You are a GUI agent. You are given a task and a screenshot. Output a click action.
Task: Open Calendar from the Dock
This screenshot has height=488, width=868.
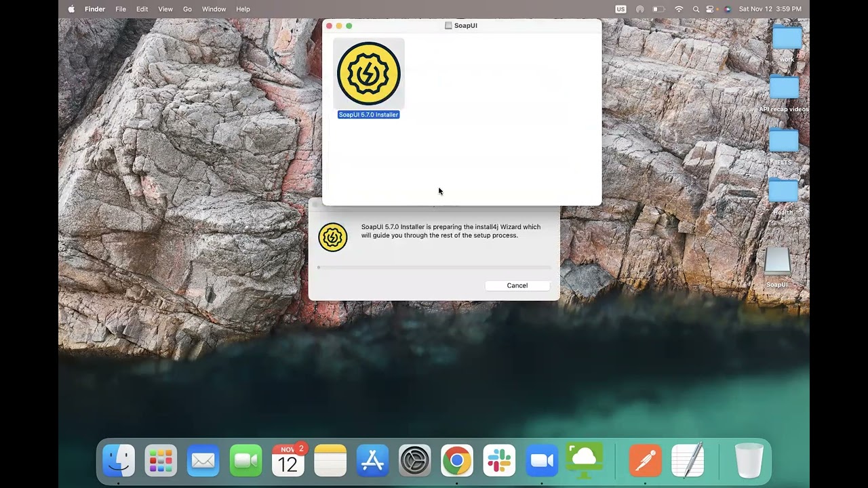point(288,461)
